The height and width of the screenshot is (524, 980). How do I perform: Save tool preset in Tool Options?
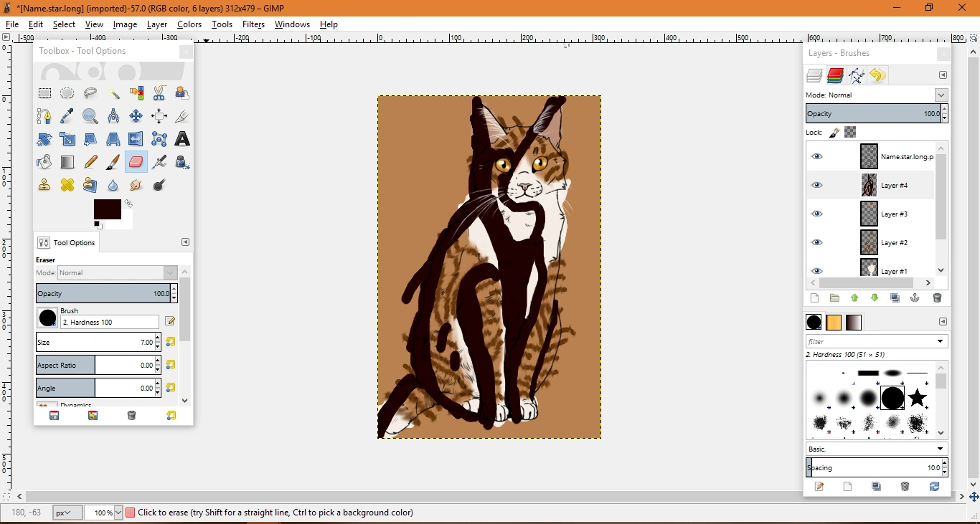55,416
